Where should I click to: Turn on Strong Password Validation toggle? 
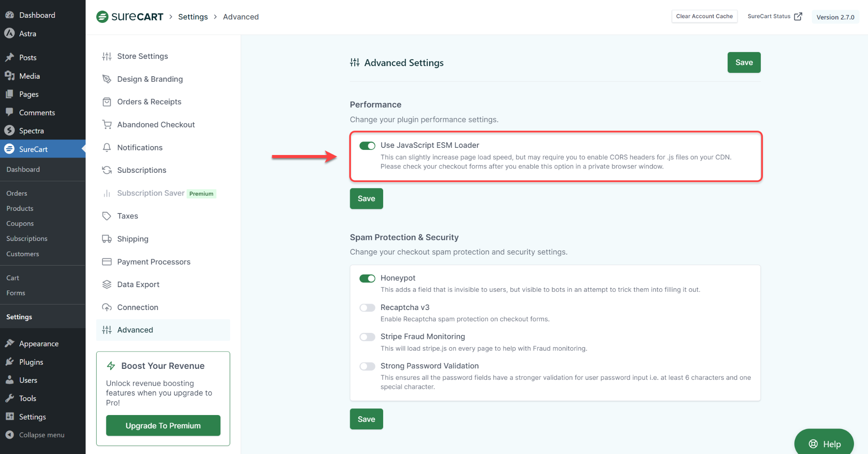[367, 366]
